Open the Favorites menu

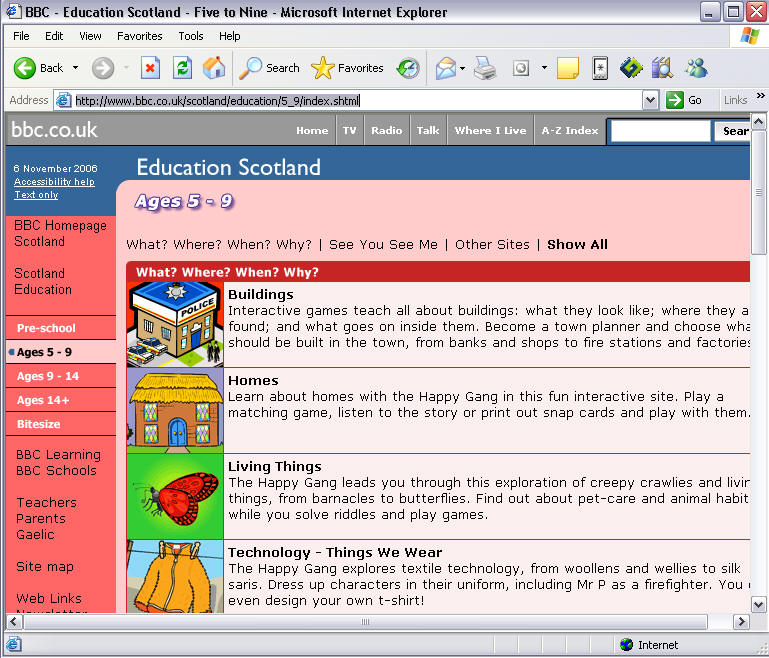(139, 36)
